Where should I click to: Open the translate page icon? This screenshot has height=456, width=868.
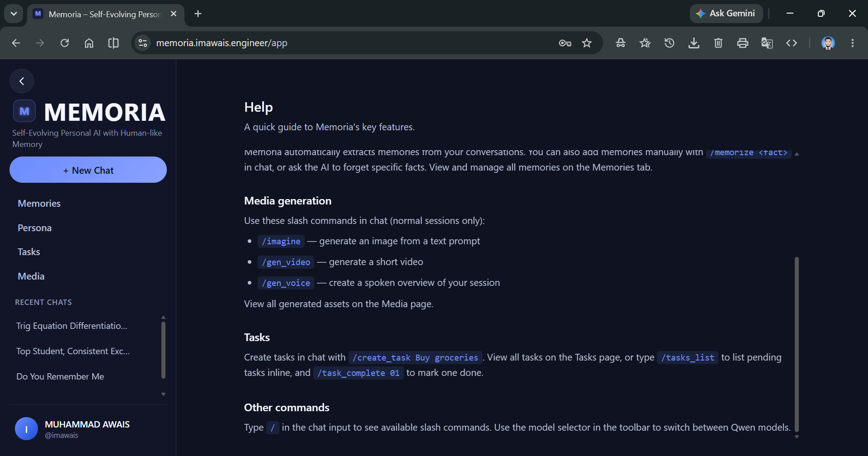pyautogui.click(x=767, y=43)
